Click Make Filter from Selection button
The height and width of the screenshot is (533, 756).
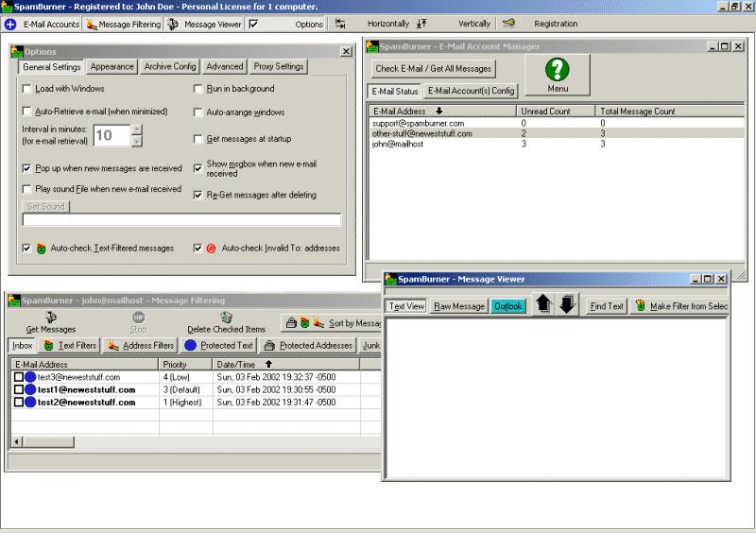point(679,306)
